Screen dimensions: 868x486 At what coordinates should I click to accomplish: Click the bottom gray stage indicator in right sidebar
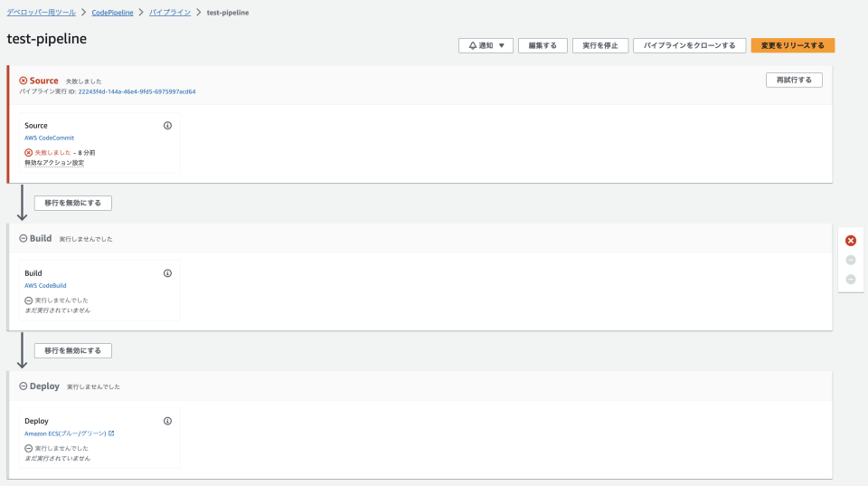[851, 279]
